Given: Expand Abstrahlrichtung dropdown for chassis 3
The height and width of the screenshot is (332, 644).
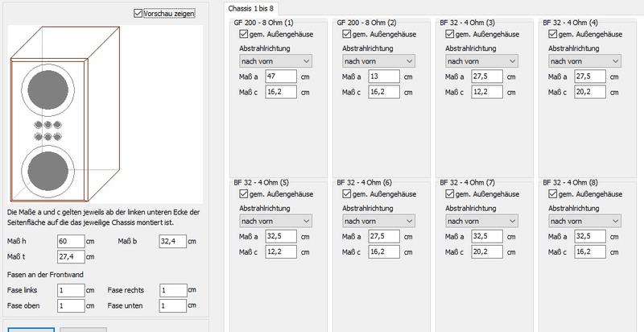Looking at the screenshot, I should (481, 60).
